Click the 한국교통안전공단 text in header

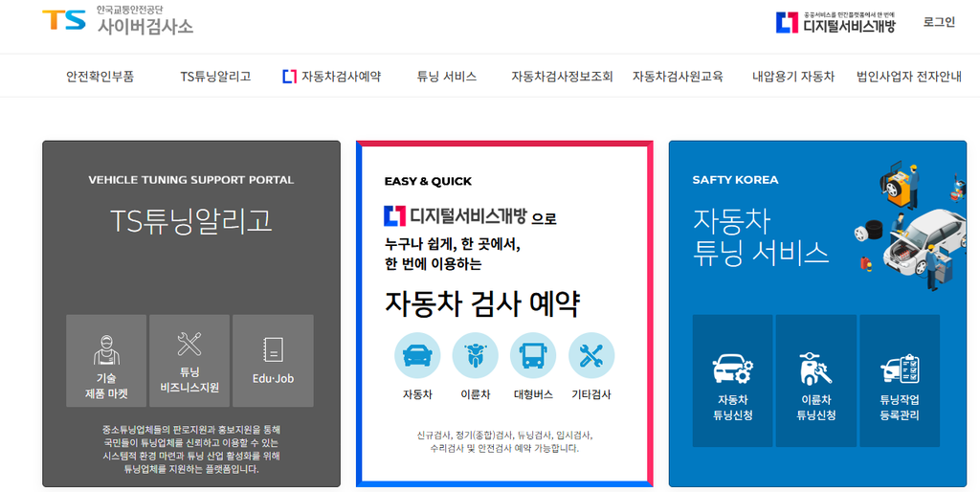tap(129, 10)
